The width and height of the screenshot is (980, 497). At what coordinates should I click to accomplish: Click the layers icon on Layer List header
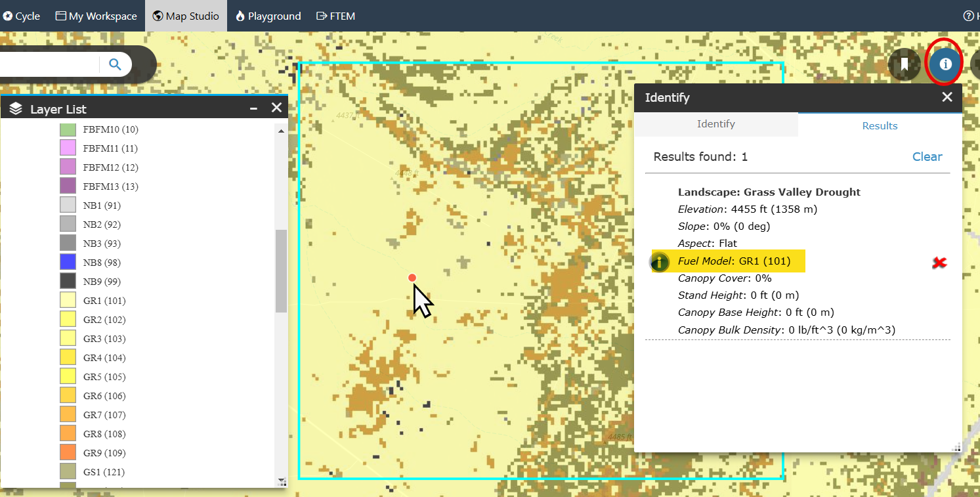[16, 108]
